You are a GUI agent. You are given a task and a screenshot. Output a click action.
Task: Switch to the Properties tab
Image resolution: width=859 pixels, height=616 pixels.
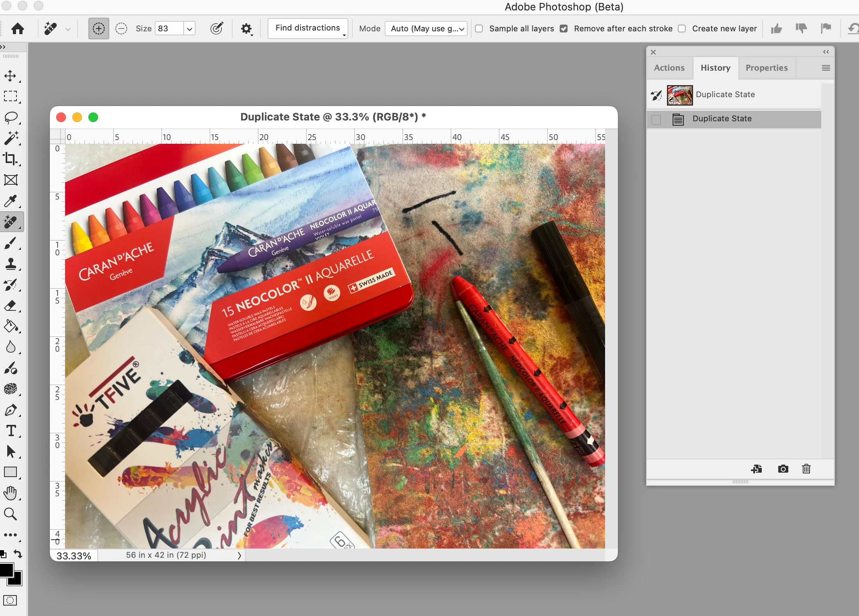[766, 68]
